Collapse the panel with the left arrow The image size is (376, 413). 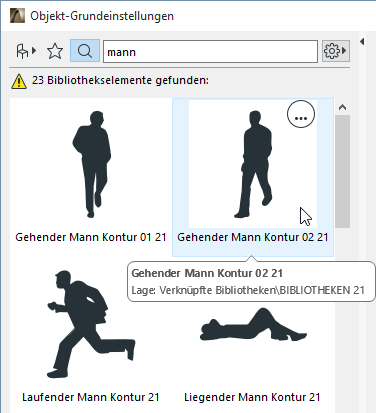(362, 41)
